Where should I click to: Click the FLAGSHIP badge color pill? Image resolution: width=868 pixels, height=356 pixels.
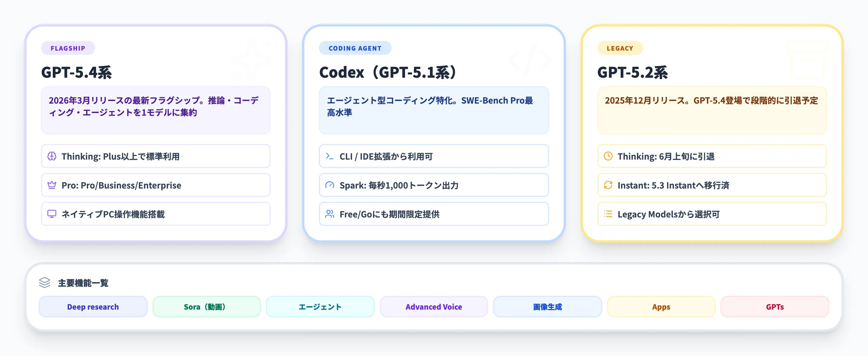68,48
